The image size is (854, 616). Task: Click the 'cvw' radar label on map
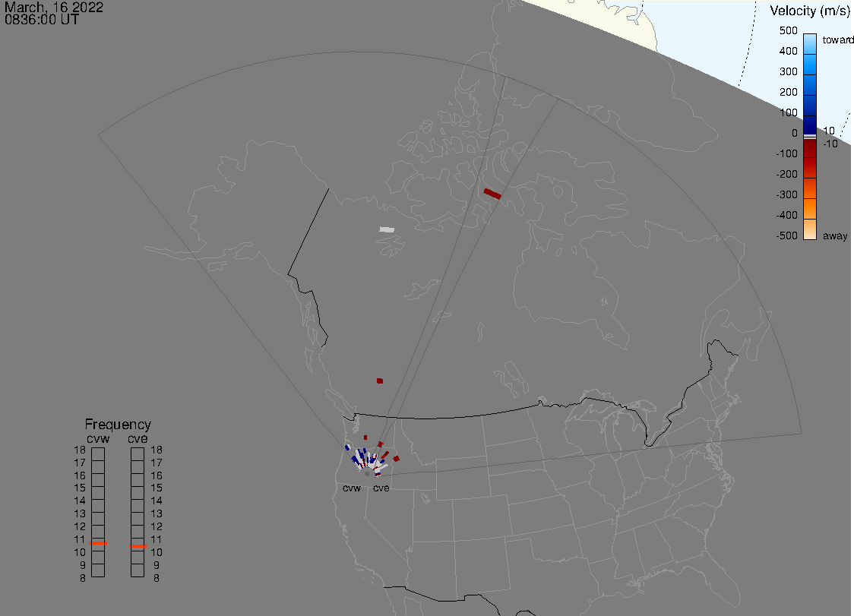point(352,488)
